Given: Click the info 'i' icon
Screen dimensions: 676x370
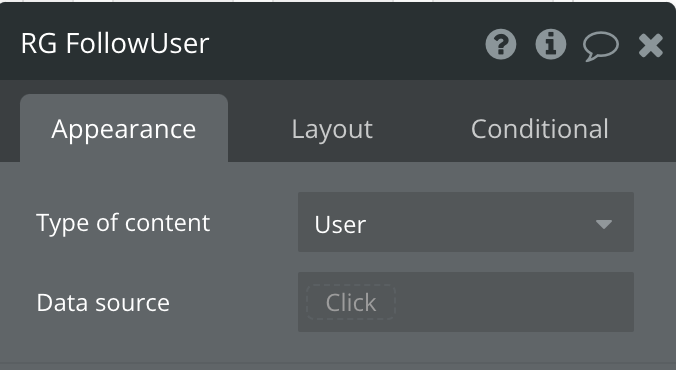Looking at the screenshot, I should 551,44.
